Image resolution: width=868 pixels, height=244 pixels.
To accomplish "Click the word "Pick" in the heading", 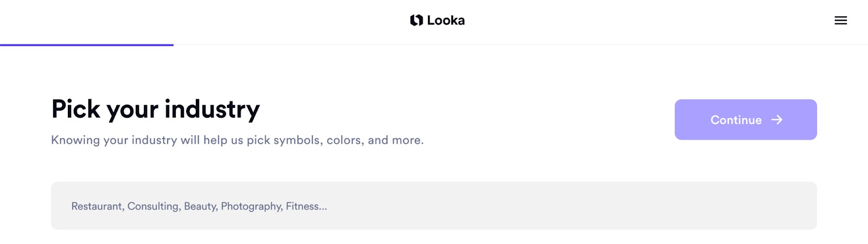I will 76,109.
